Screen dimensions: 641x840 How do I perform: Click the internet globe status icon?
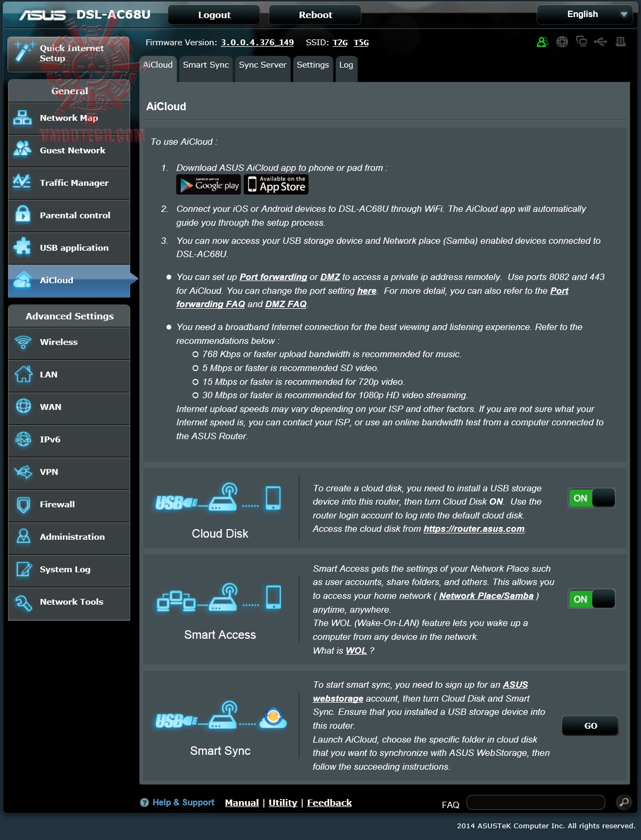(562, 42)
